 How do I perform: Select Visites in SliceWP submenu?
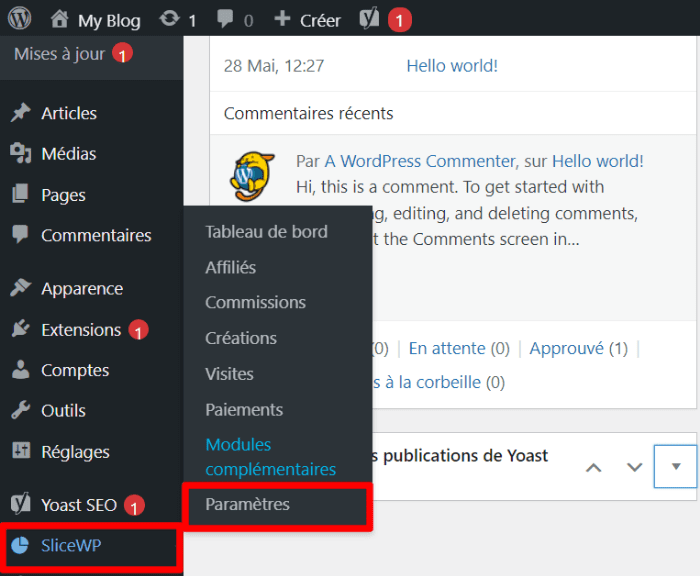pyautogui.click(x=229, y=374)
